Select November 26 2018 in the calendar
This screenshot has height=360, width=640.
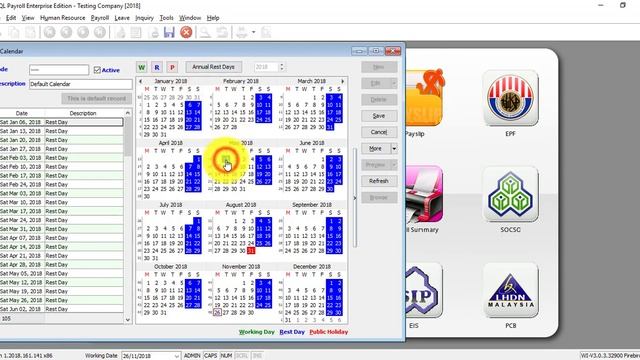pos(217,312)
